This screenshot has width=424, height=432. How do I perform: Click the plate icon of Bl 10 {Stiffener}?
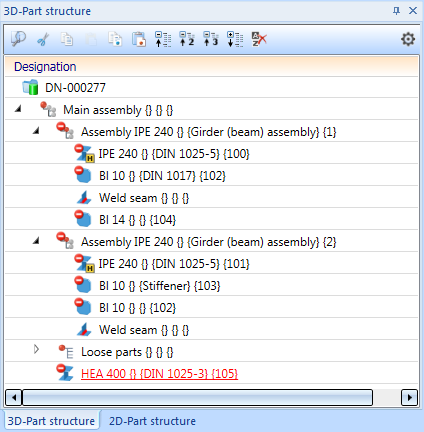pyautogui.click(x=83, y=285)
